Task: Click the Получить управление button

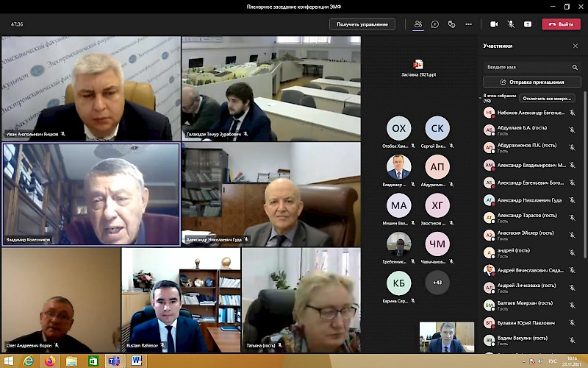Action: [362, 24]
